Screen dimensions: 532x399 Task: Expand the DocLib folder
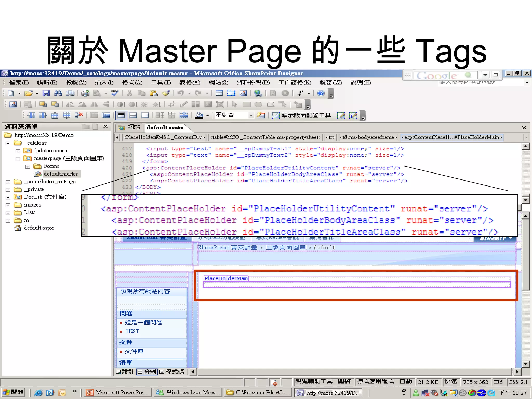pyautogui.click(x=8, y=197)
